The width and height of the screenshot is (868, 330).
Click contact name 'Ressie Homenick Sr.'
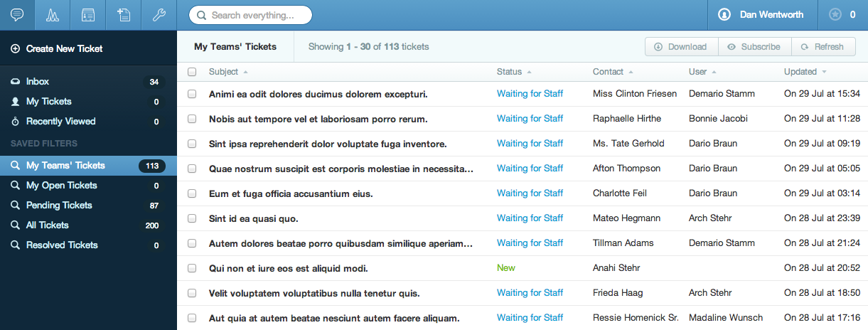coord(636,318)
